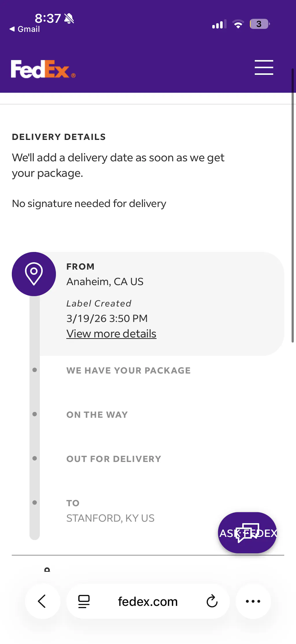
Task: Open the Ask FedEx chat button
Action: [247, 533]
